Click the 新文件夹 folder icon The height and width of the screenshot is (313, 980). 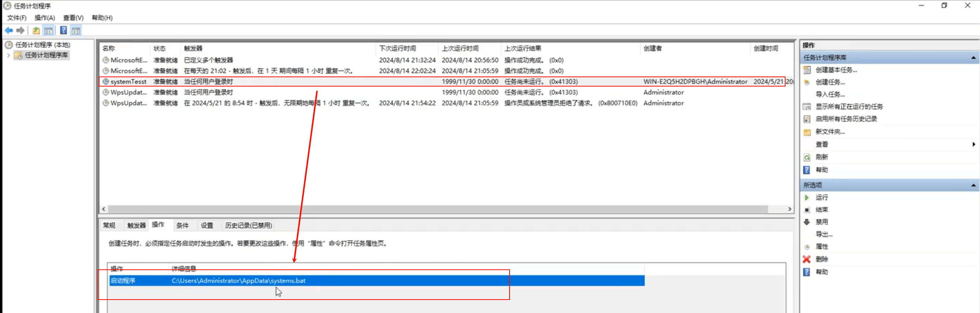coord(807,132)
